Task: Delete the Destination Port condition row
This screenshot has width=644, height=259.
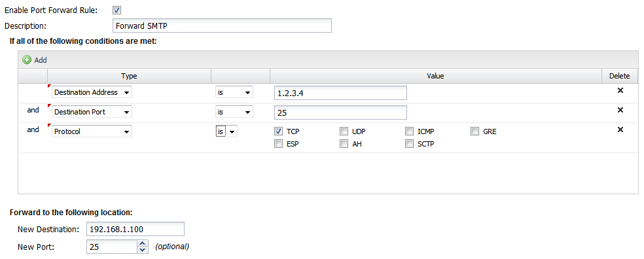Action: pos(620,110)
